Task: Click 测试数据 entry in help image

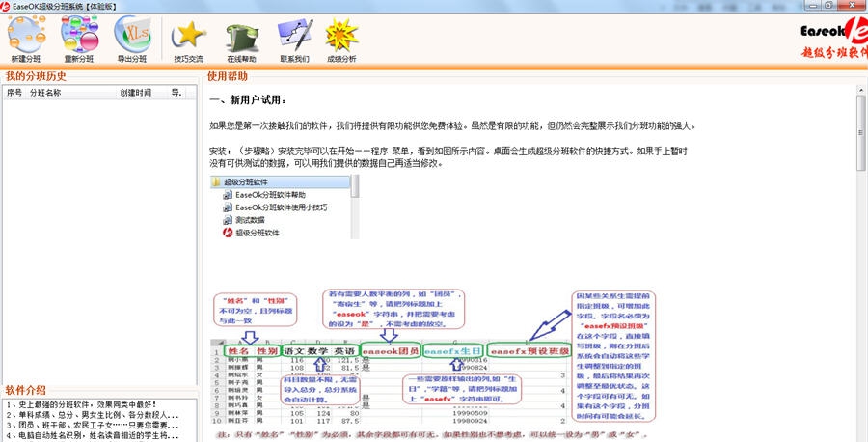Action: tap(250, 220)
